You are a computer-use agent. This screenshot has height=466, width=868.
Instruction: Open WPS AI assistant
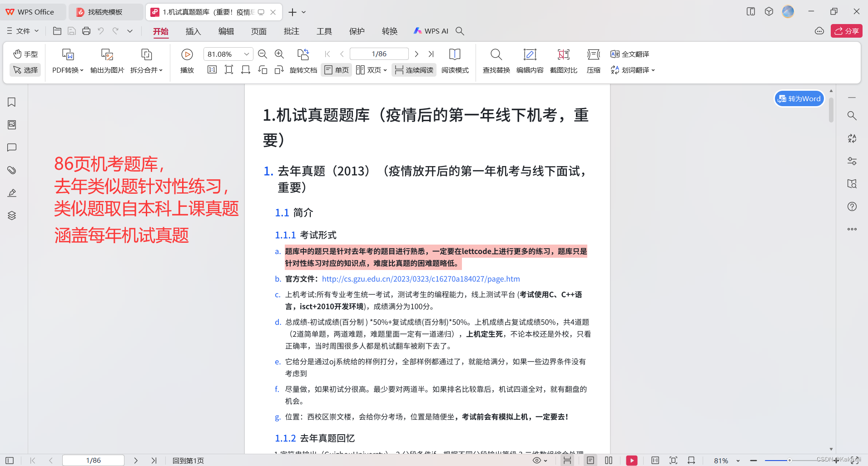(x=431, y=31)
